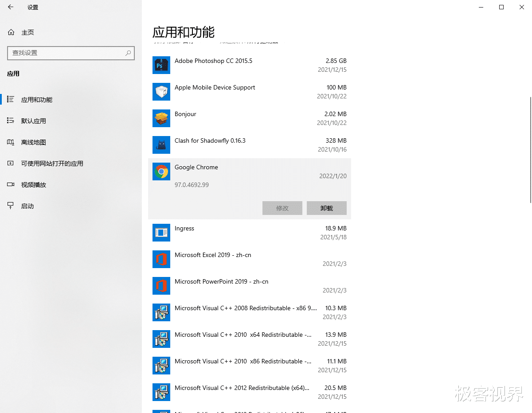Click the 2.02 MB size of Bonjour

pyautogui.click(x=336, y=114)
